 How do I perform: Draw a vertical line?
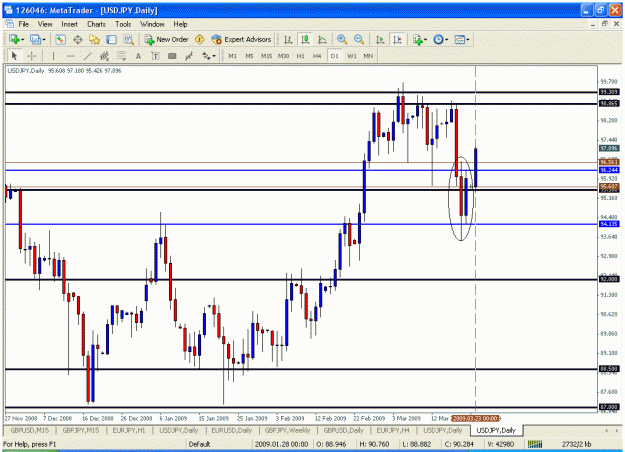[x=53, y=56]
